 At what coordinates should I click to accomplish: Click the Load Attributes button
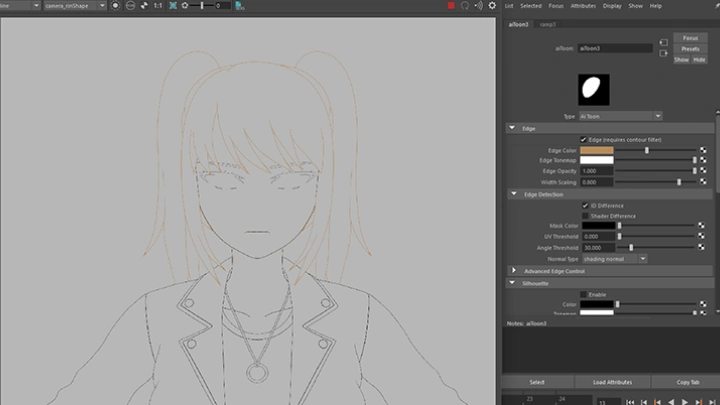click(x=612, y=382)
